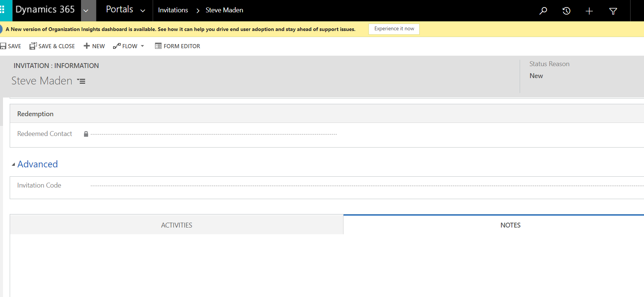Open the Form Editor
Image resolution: width=644 pixels, height=297 pixels.
click(178, 46)
